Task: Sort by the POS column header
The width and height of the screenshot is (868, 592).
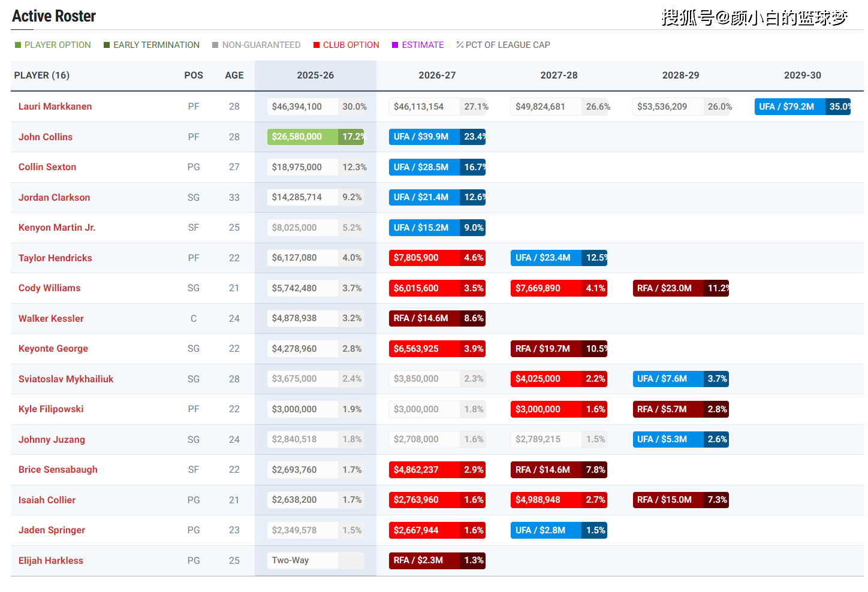Action: [x=194, y=75]
